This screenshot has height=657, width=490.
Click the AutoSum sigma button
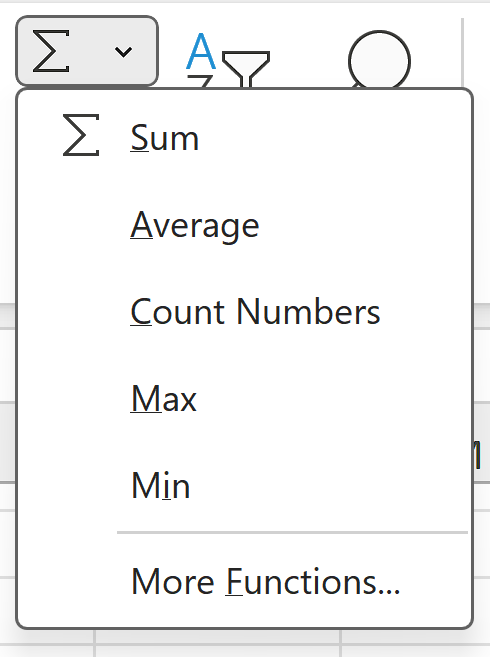51,51
